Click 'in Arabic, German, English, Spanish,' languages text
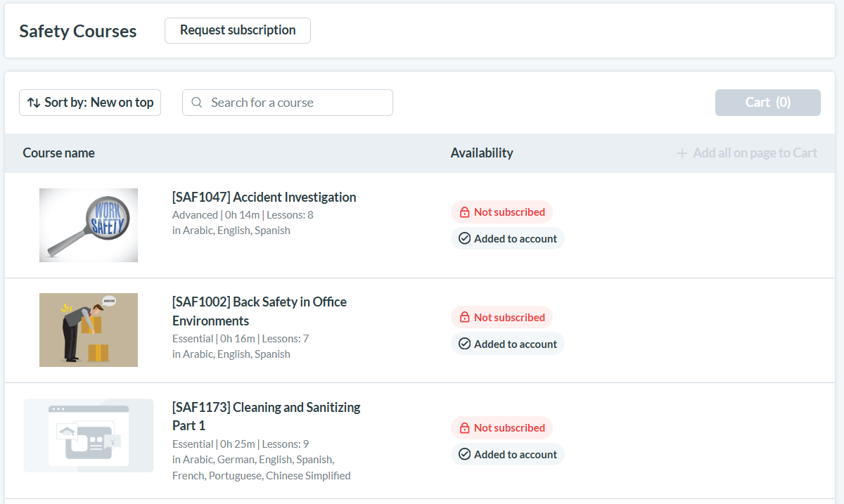 pyautogui.click(x=253, y=460)
